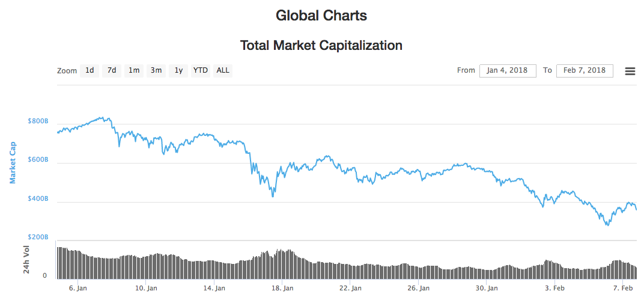Edit the From date field
644x294 pixels.
(x=508, y=70)
